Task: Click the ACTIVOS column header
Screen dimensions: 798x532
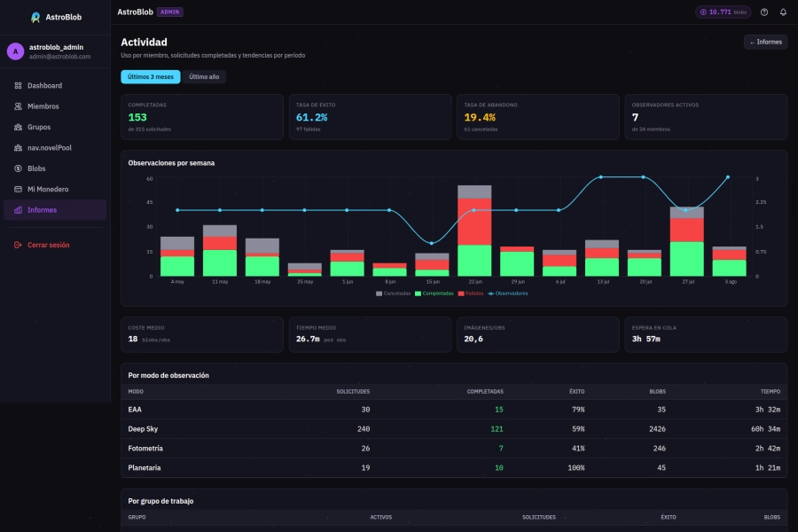Action: [380, 517]
